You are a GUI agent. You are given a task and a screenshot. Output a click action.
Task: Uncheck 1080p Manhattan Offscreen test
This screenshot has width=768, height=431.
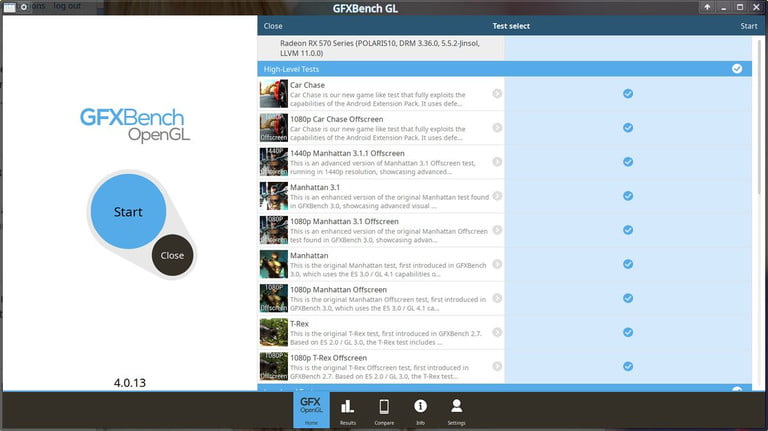pyautogui.click(x=628, y=298)
